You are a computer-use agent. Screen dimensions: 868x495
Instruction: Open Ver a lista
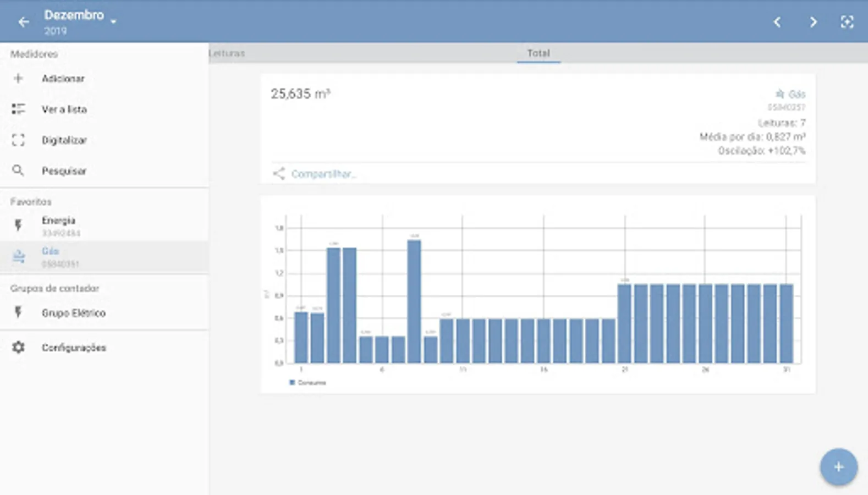(x=105, y=109)
